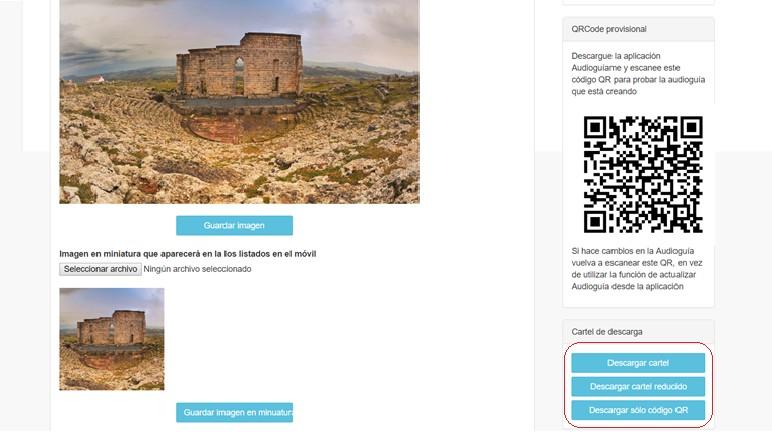Click the Imagen en miniatura label text
Image resolution: width=772 pixels, height=432 pixels.
pos(188,254)
